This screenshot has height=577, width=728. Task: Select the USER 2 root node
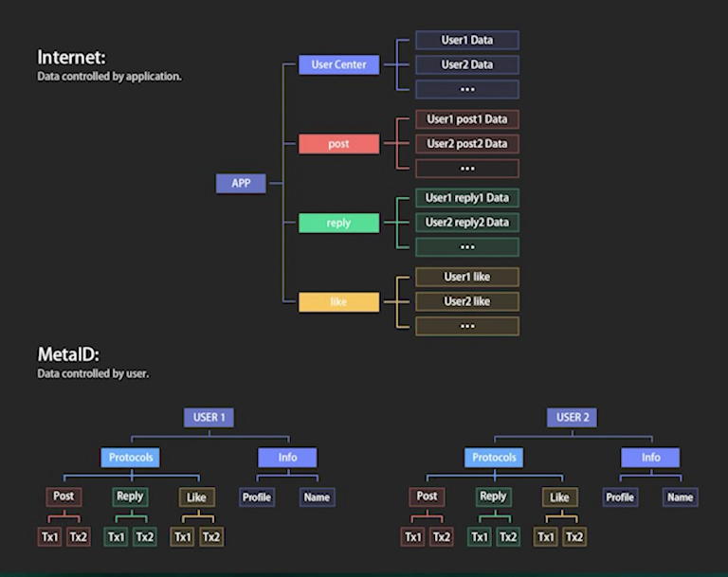[x=573, y=417]
